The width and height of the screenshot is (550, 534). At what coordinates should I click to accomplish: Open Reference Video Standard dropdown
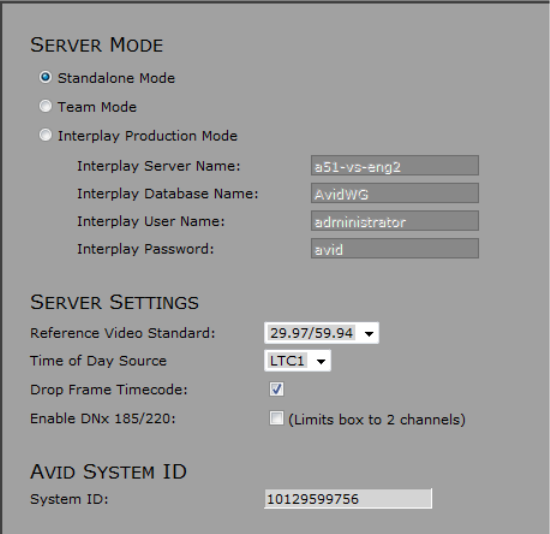321,333
